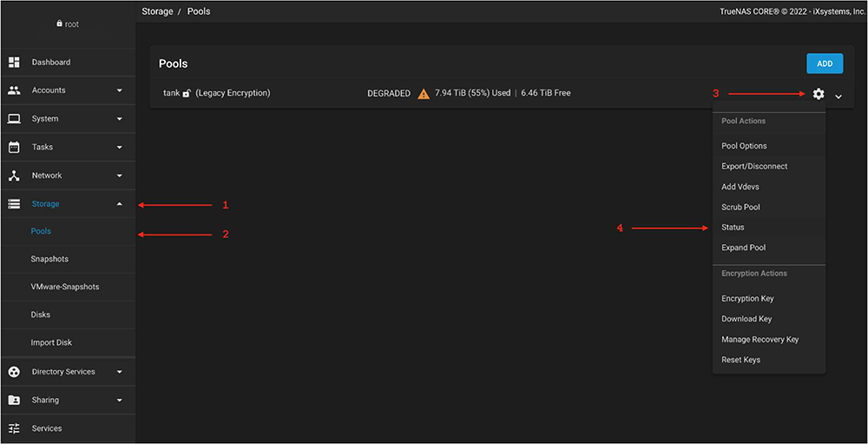
Task: Click the Dashboard grid icon
Action: tap(14, 63)
